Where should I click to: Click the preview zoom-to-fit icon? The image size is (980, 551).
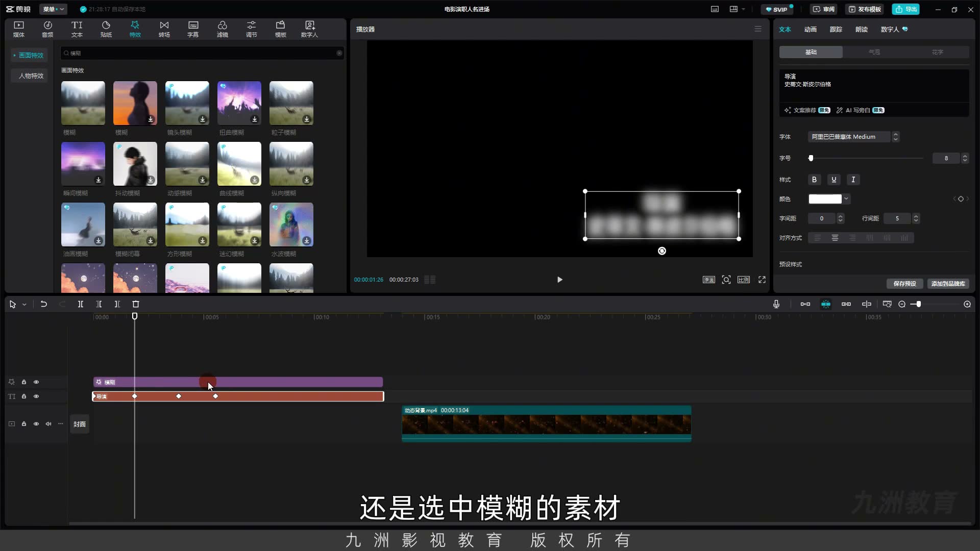click(x=726, y=280)
